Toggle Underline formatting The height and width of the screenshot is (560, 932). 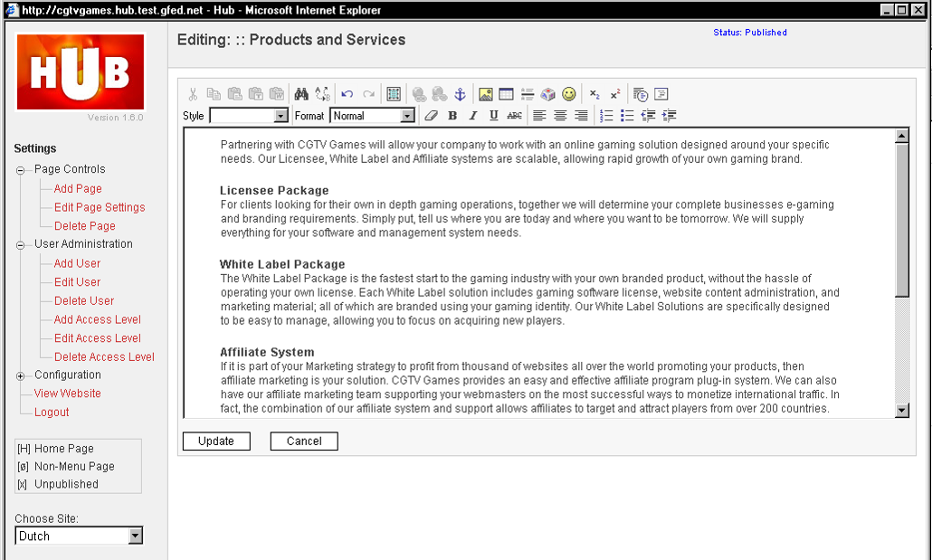[x=493, y=115]
